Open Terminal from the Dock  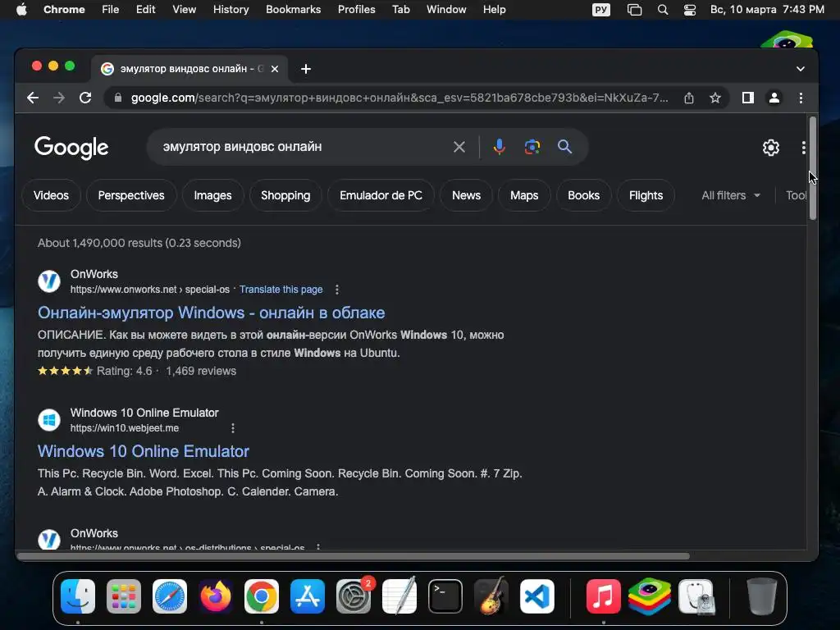point(445,596)
